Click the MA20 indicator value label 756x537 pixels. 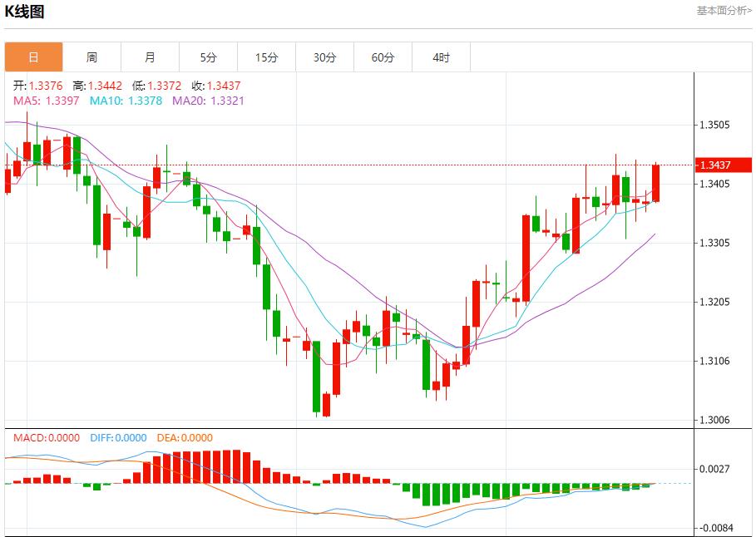[208, 101]
